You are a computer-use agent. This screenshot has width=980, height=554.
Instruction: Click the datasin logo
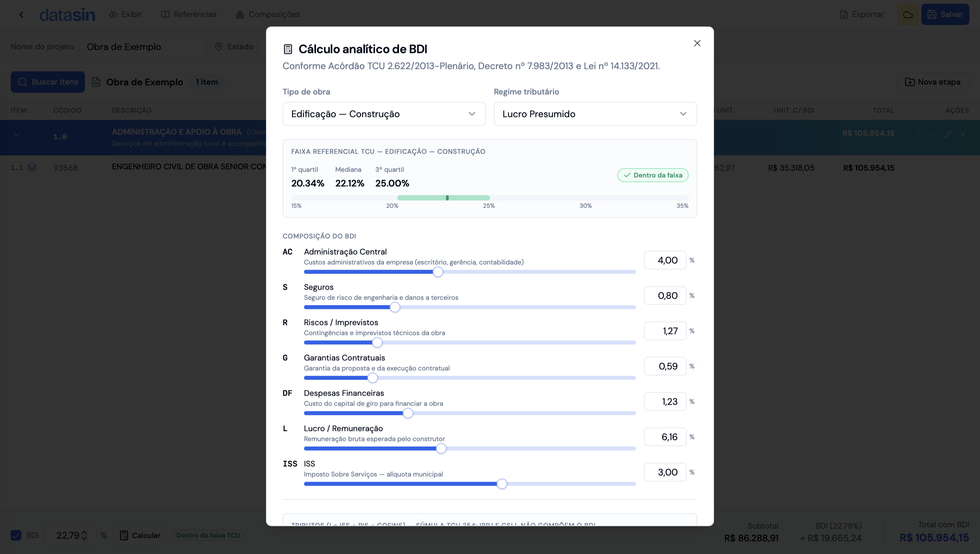click(x=67, y=14)
